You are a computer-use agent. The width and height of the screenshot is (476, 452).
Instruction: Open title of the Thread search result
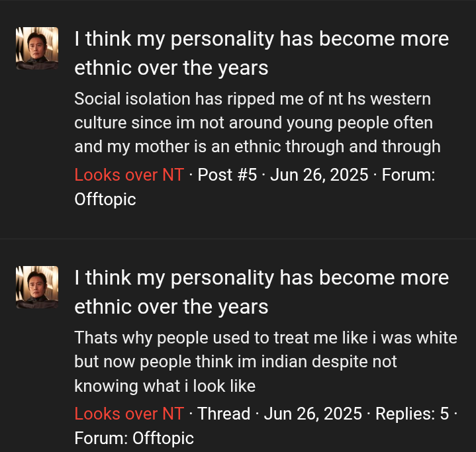click(x=262, y=292)
